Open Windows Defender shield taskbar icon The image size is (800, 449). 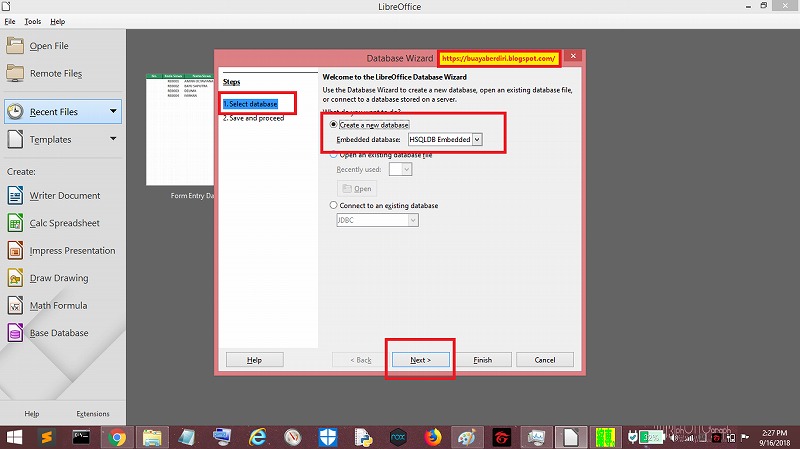coord(328,438)
